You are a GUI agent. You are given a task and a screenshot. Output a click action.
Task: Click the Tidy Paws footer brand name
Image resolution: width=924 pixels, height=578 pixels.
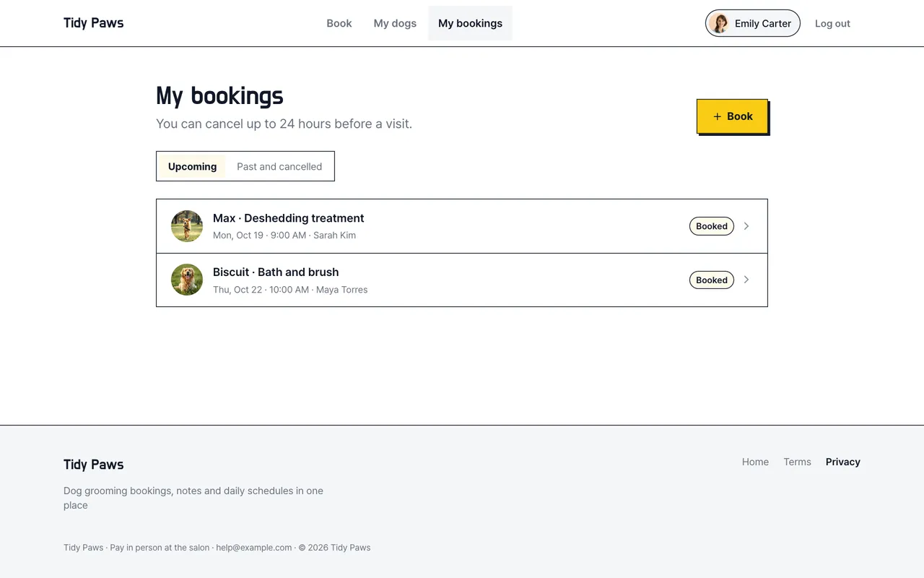(x=94, y=465)
